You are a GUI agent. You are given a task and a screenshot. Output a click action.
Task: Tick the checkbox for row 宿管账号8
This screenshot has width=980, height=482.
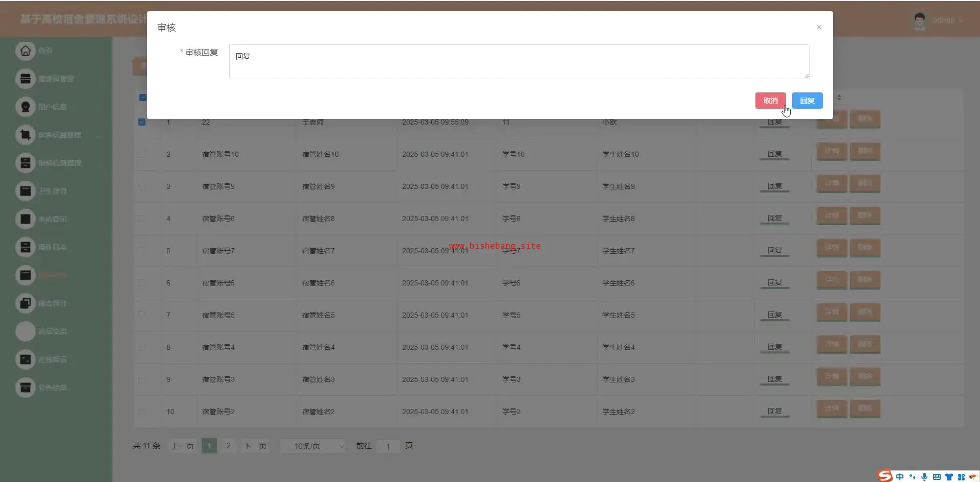click(x=142, y=219)
